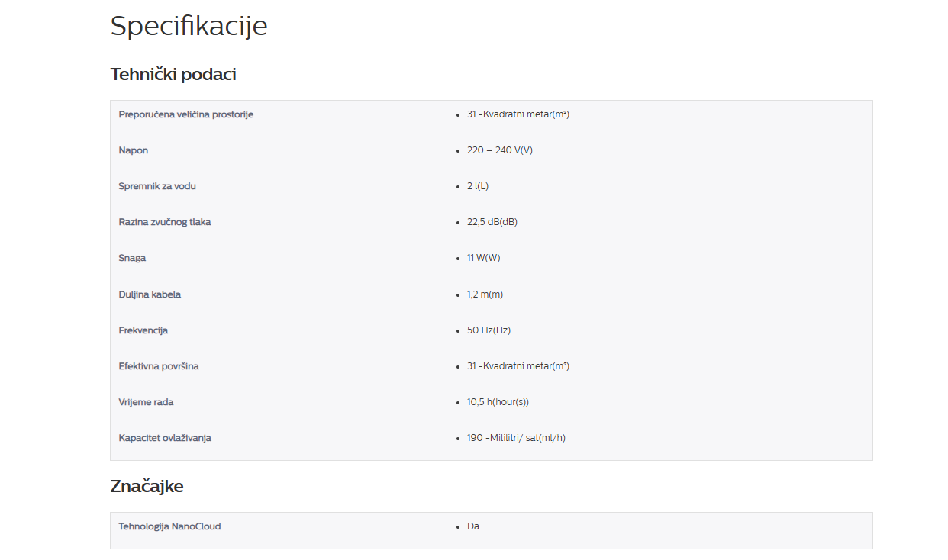Click the Preporučena veličina prostorije label
Viewport: 948px width, 560px height.
tap(185, 114)
